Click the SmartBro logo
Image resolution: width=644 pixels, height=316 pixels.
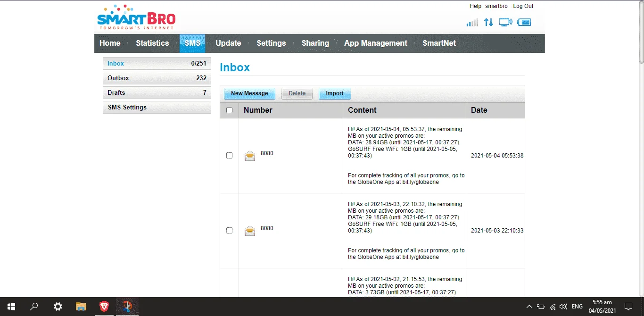tap(136, 17)
